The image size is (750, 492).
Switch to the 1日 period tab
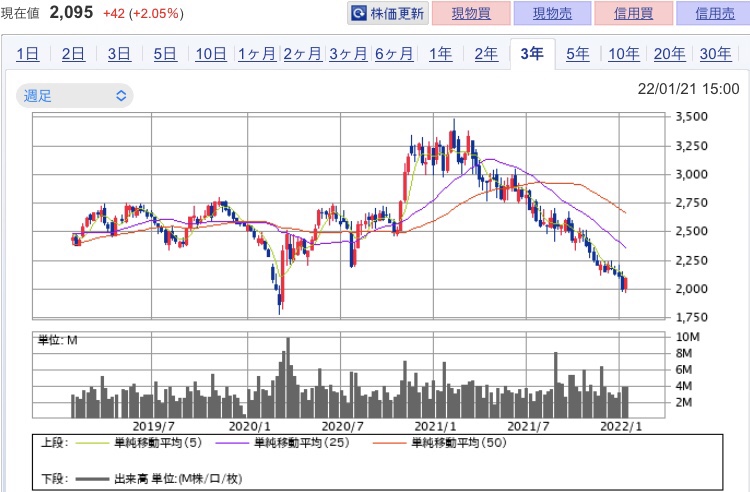coord(28,54)
